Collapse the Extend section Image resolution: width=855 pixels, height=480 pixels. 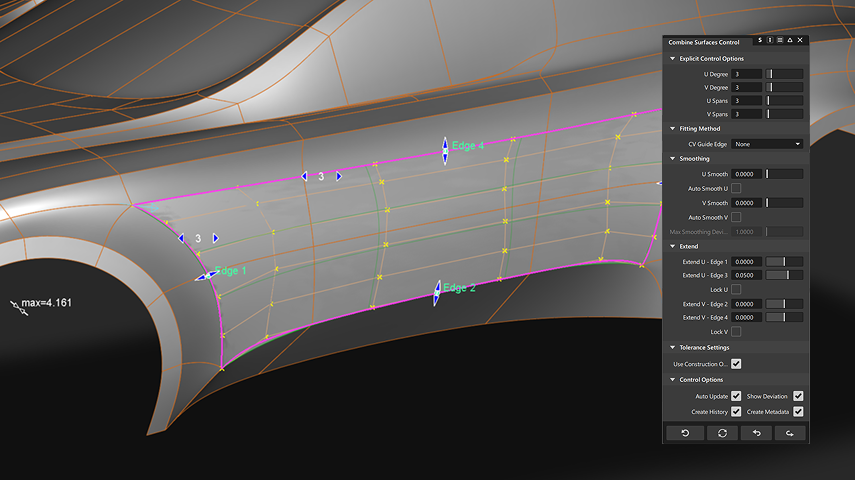click(672, 247)
